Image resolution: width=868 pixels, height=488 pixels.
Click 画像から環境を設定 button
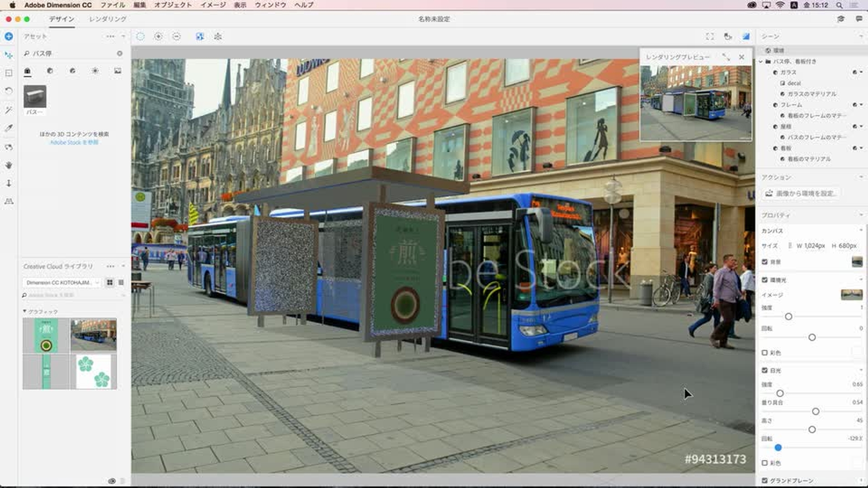point(801,193)
